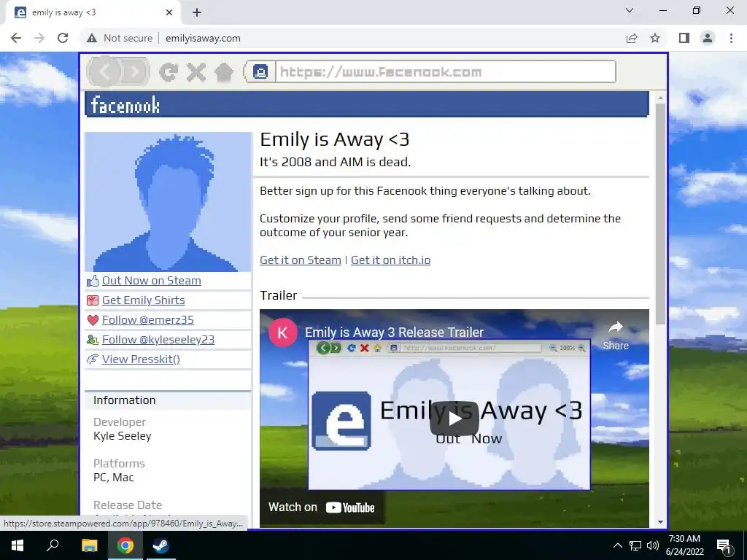Screen dimensions: 747x560
Task: Show hidden tray icons chevron
Action: coord(617,545)
